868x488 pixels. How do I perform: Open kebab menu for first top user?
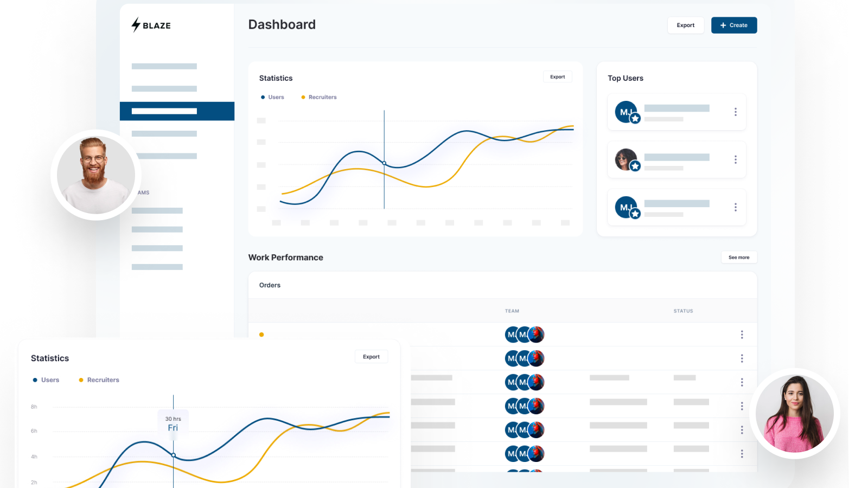coord(736,112)
